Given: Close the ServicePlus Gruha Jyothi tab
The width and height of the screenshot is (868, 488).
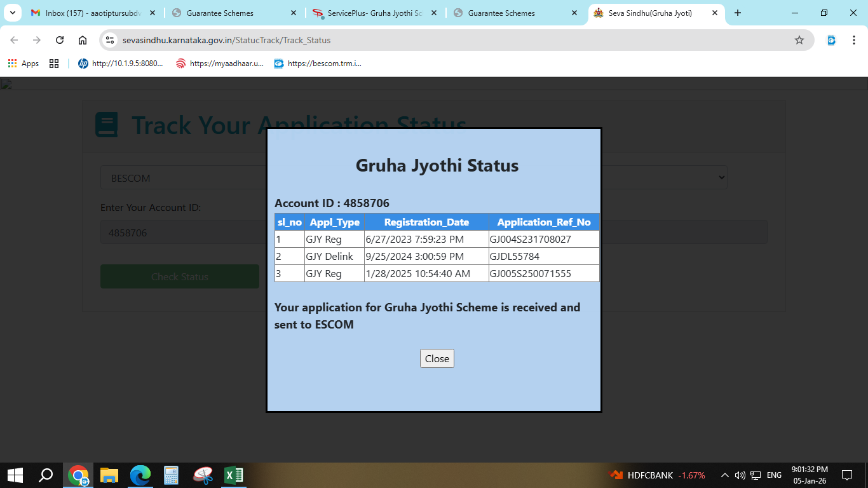Looking at the screenshot, I should (x=433, y=13).
